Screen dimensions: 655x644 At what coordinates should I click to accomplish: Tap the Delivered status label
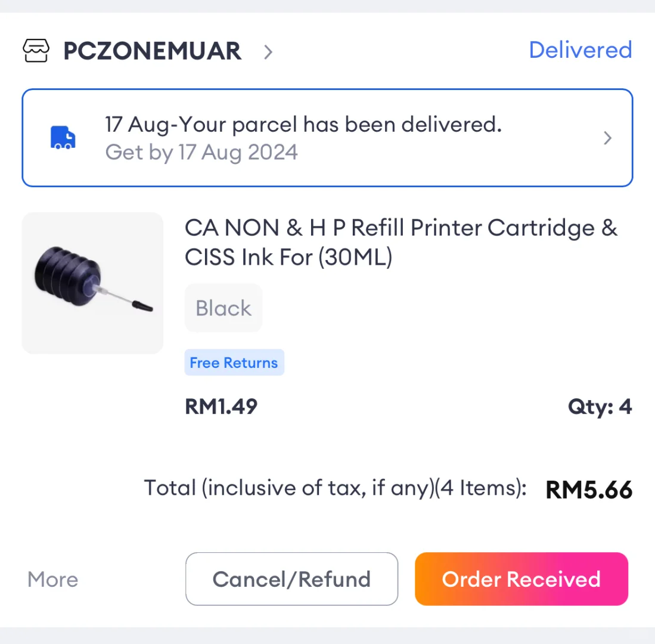580,50
